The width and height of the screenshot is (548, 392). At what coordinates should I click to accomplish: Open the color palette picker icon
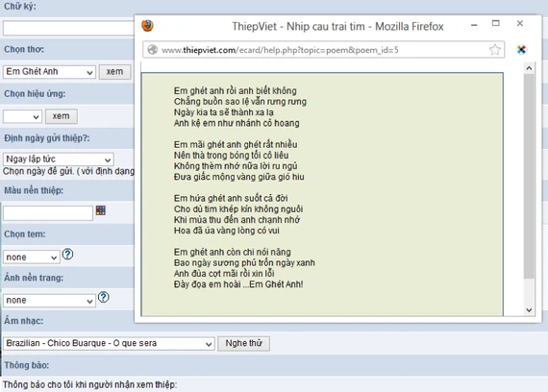[x=101, y=210]
